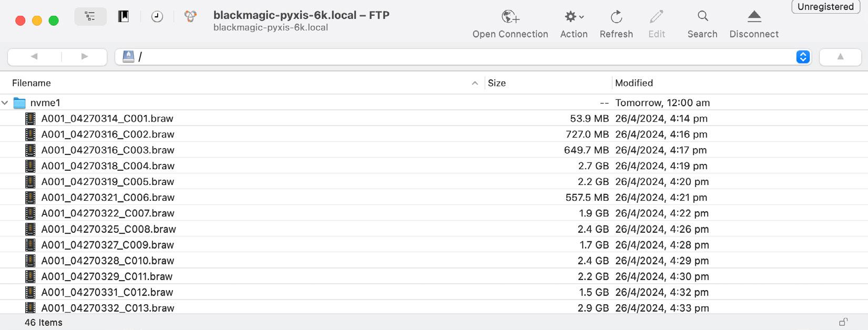Click the file icon of A001_04270328_C010.braw
Screen dimensions: 868x330
30,261
